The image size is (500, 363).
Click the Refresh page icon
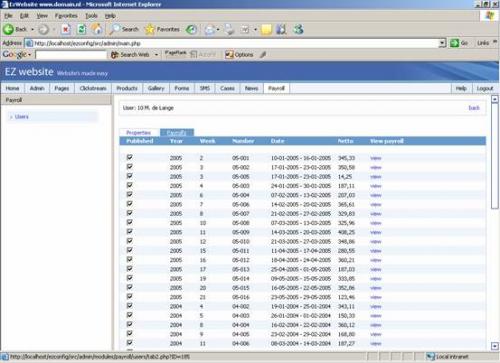tap(82, 29)
